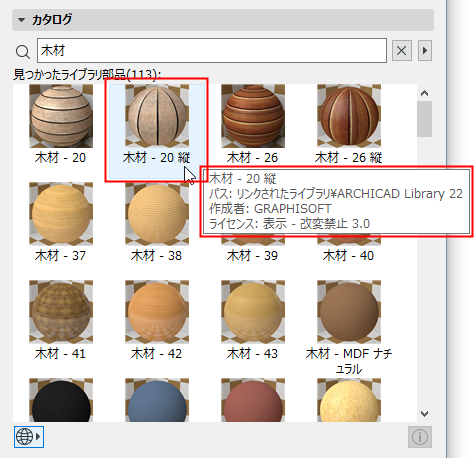Select the pale yellow sphere thumbnail in bottom row
474x458 pixels.
[x=349, y=400]
